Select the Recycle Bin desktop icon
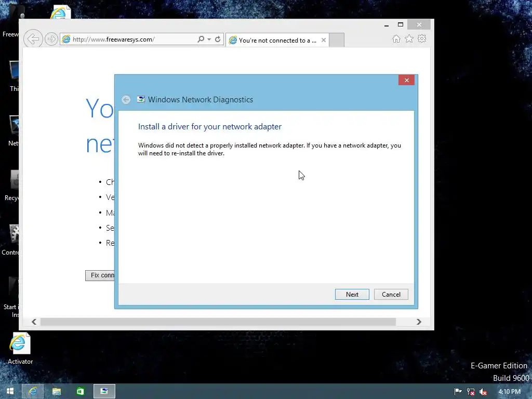This screenshot has height=399, width=532. pos(12,186)
